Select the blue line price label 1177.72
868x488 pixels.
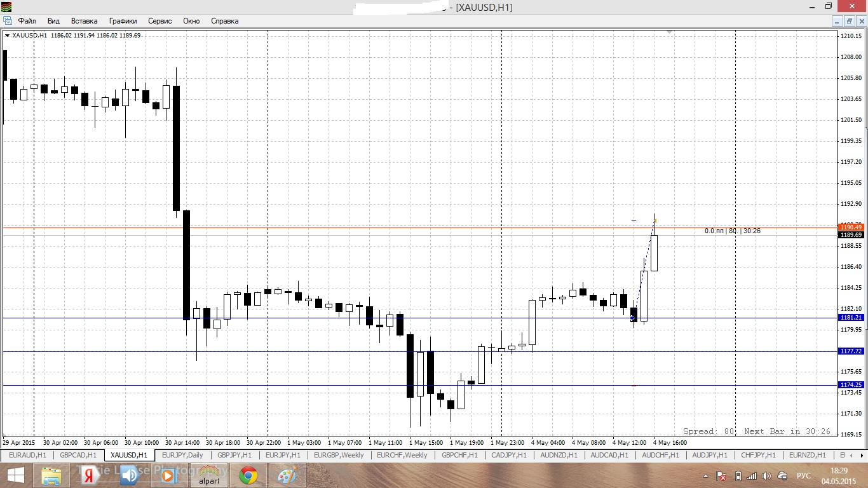[851, 351]
